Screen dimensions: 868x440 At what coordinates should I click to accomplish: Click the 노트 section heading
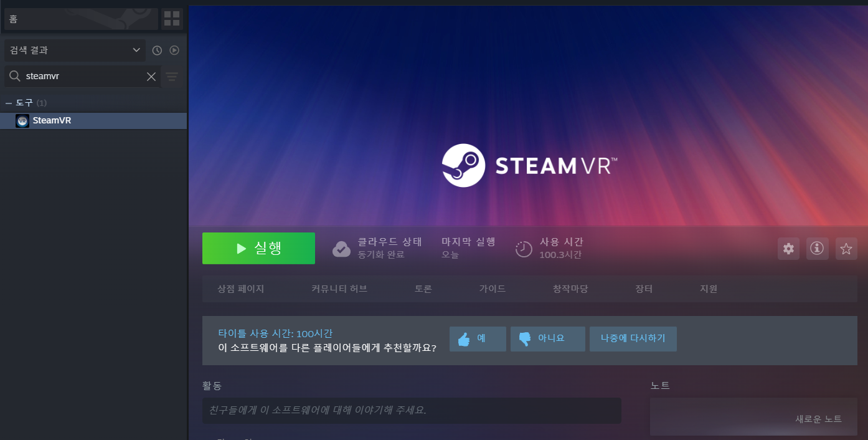(660, 386)
